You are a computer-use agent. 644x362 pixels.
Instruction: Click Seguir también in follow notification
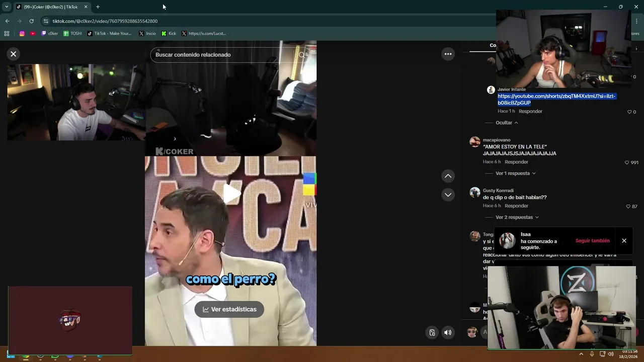point(592,241)
